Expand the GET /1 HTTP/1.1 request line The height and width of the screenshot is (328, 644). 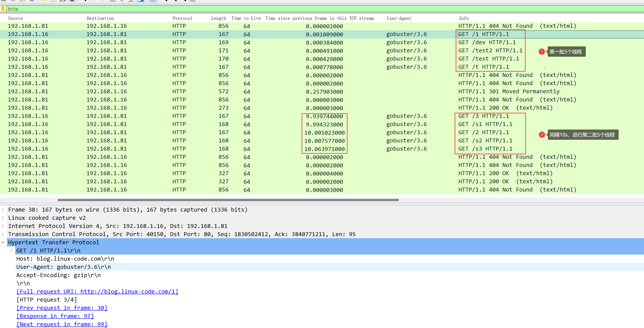click(x=11, y=251)
